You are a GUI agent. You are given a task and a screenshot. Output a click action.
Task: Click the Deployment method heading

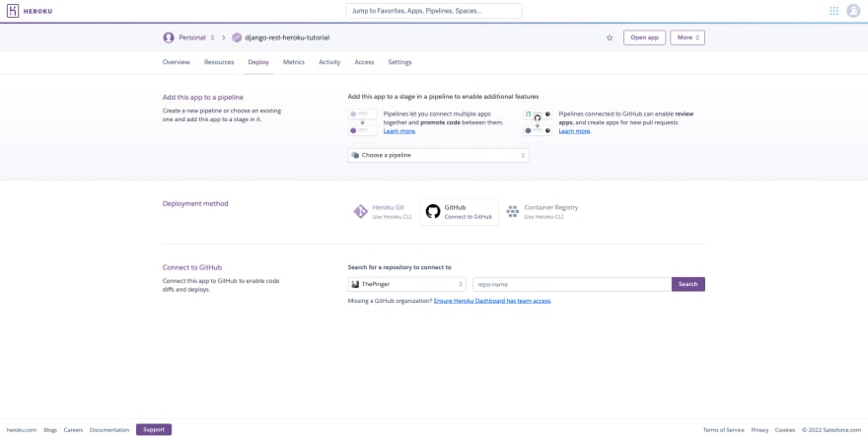[x=195, y=203]
